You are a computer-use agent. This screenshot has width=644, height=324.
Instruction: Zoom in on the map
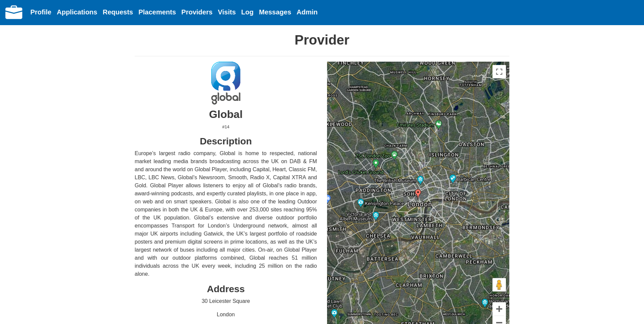coord(499,309)
